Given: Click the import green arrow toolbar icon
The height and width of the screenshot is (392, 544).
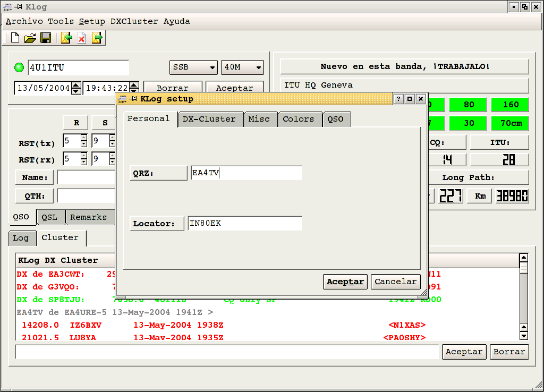Looking at the screenshot, I should coord(66,38).
